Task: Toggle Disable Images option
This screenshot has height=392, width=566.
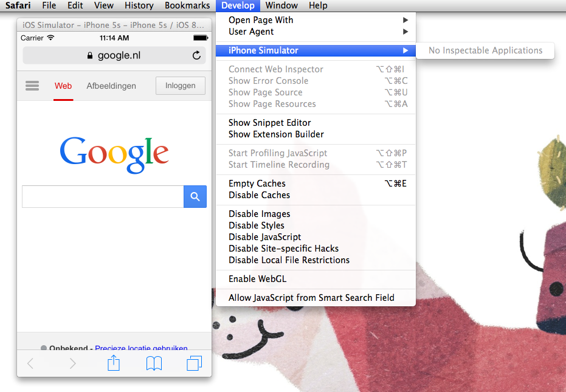Action: point(316,214)
